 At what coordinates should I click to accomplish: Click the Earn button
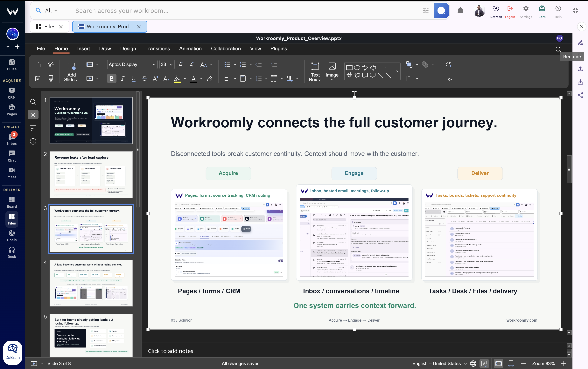pyautogui.click(x=542, y=12)
